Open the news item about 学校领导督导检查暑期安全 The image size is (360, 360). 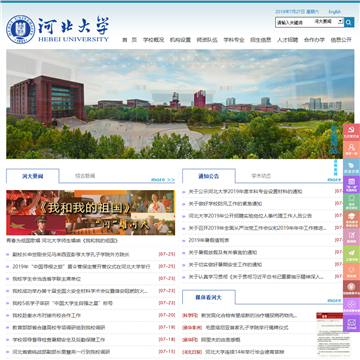pos(59,340)
